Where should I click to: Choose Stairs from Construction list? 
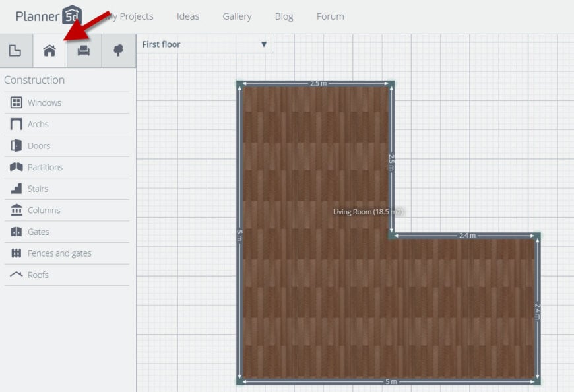(x=38, y=189)
